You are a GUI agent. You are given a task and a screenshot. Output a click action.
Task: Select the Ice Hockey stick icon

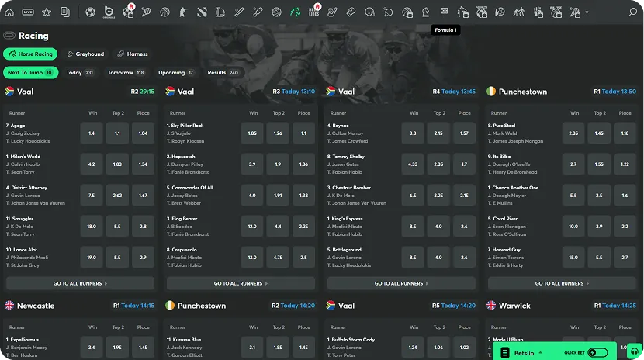tap(332, 12)
